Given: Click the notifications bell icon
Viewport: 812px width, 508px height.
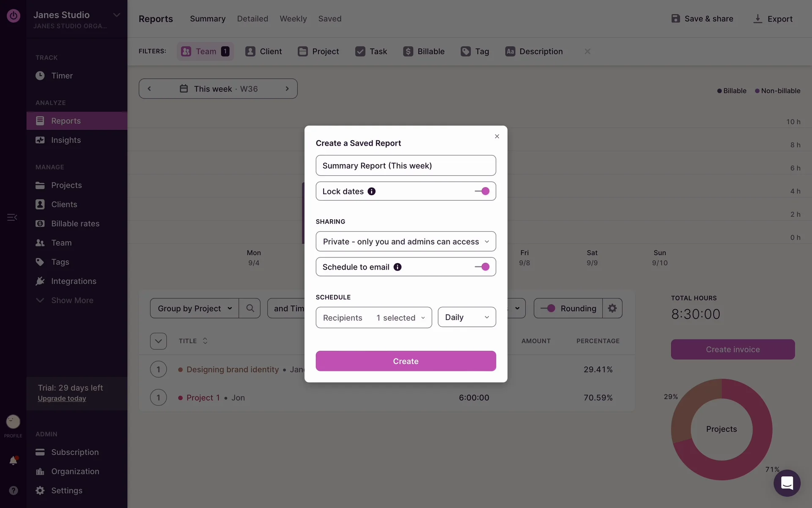Looking at the screenshot, I should [x=13, y=461].
